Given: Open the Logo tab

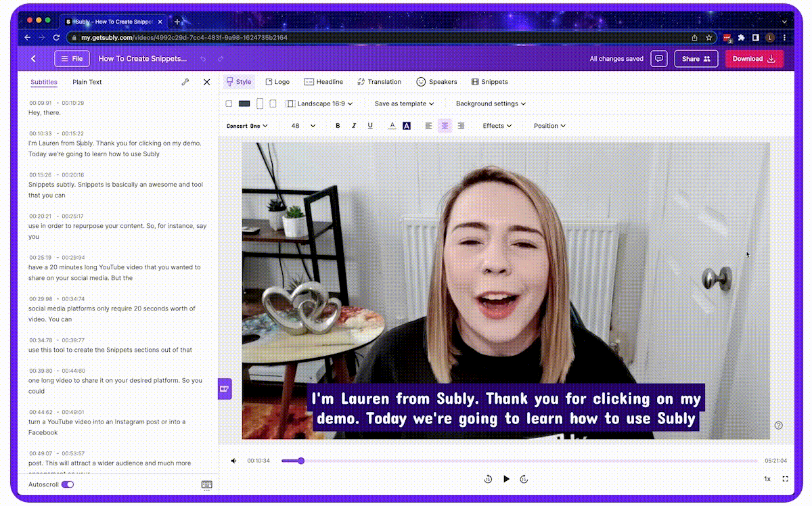Looking at the screenshot, I should [277, 82].
